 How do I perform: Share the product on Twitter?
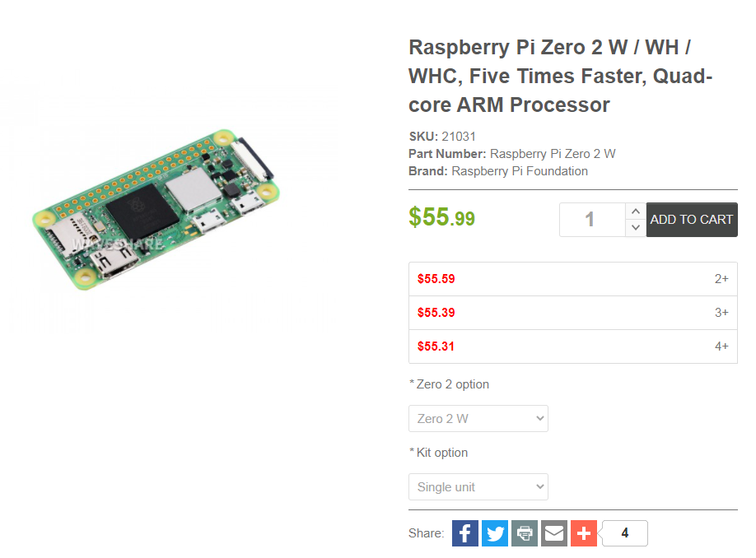[x=495, y=533]
